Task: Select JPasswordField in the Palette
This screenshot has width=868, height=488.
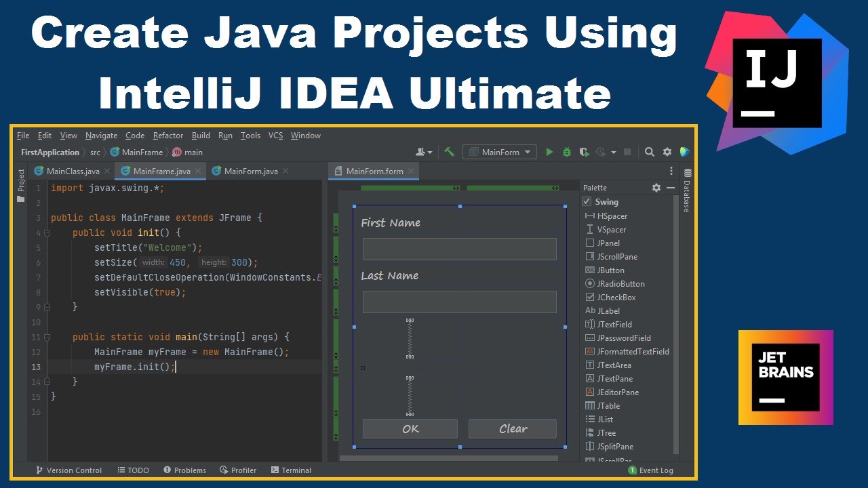Action: click(x=618, y=338)
